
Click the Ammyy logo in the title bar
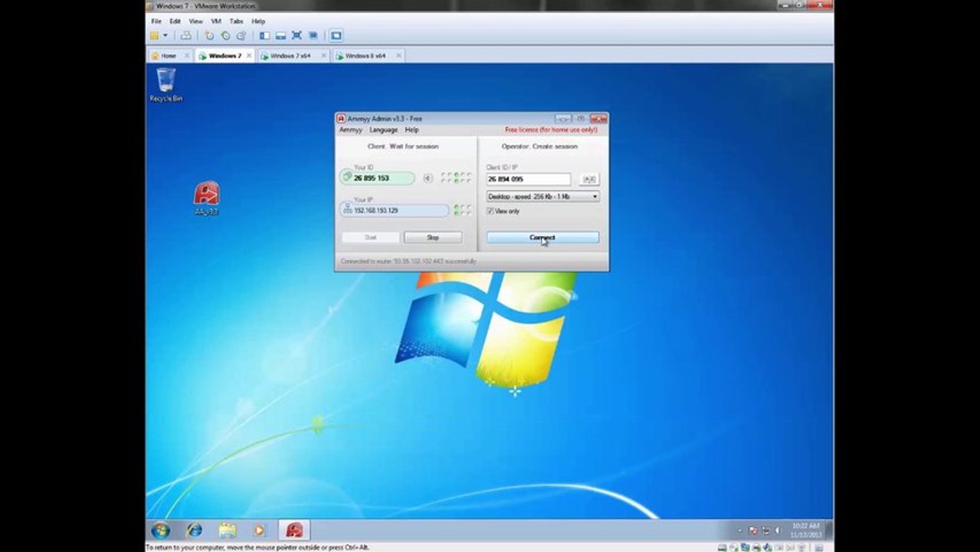341,119
